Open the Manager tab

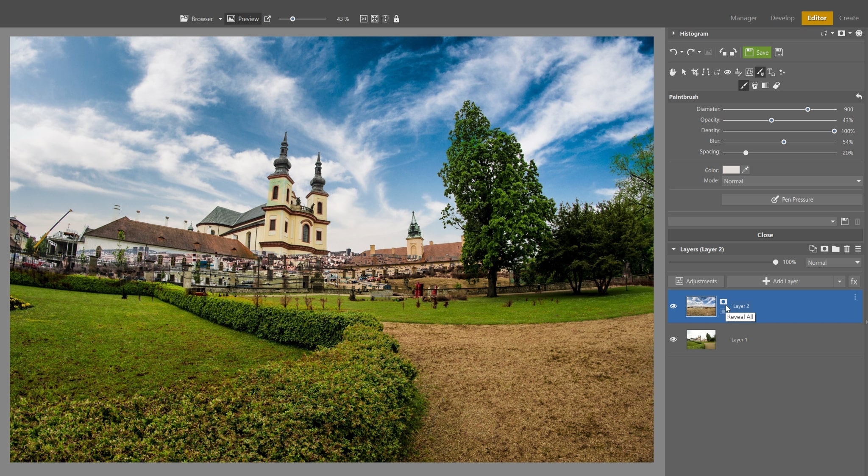pyautogui.click(x=743, y=18)
